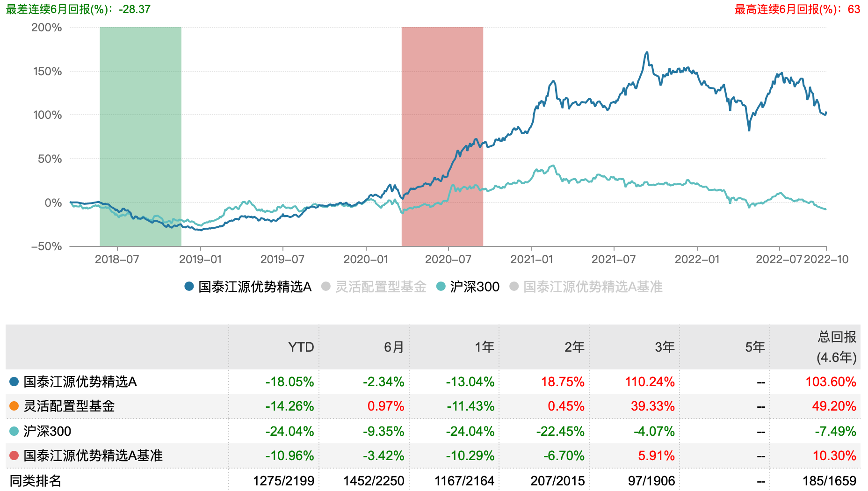868x491 pixels.
Task: Select the 3年 column header
Action: (665, 347)
